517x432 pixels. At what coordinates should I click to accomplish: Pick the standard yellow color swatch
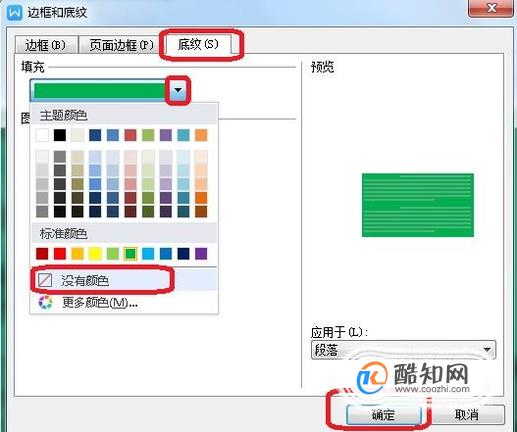(95, 253)
